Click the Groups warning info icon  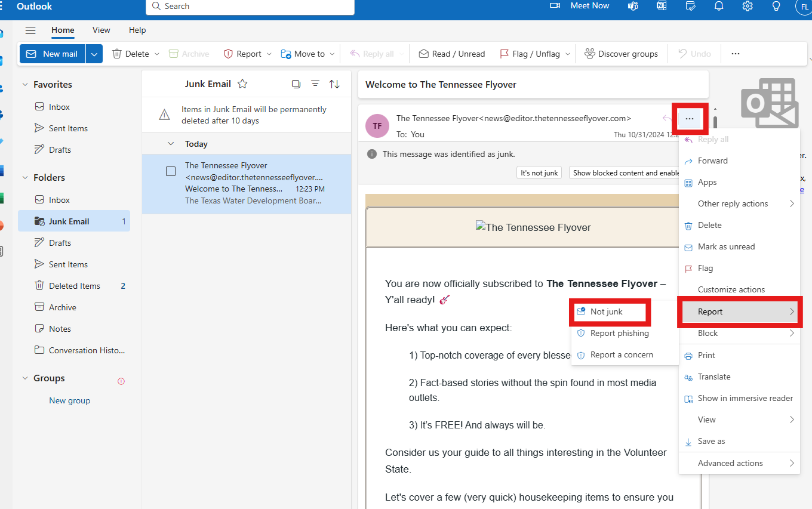coord(121,381)
